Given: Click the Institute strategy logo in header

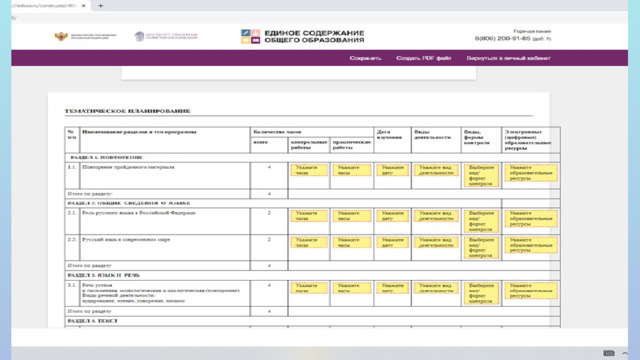Looking at the screenshot, I should point(166,36).
